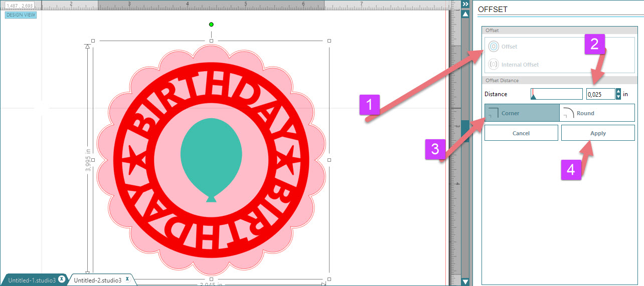Collapse the panel with double chevron
The height and width of the screenshot is (286, 644).
(x=465, y=4)
